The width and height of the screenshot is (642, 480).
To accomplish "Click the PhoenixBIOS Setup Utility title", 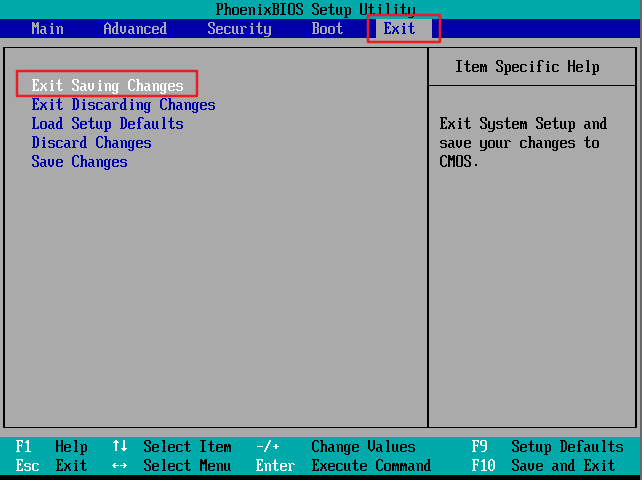I will click(x=315, y=9).
